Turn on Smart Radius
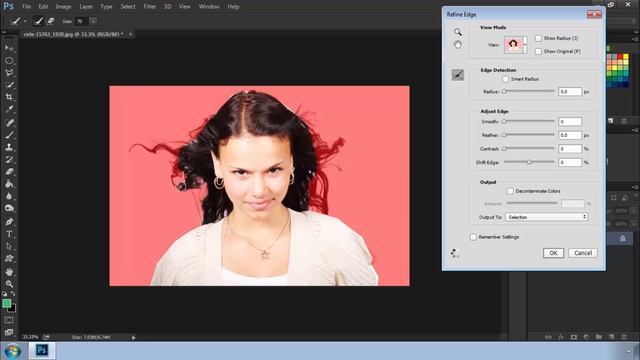The width and height of the screenshot is (640, 360). click(506, 79)
